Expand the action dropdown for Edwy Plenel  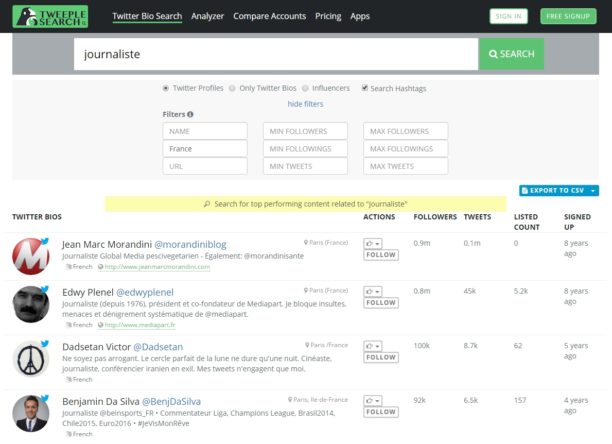coord(373,290)
